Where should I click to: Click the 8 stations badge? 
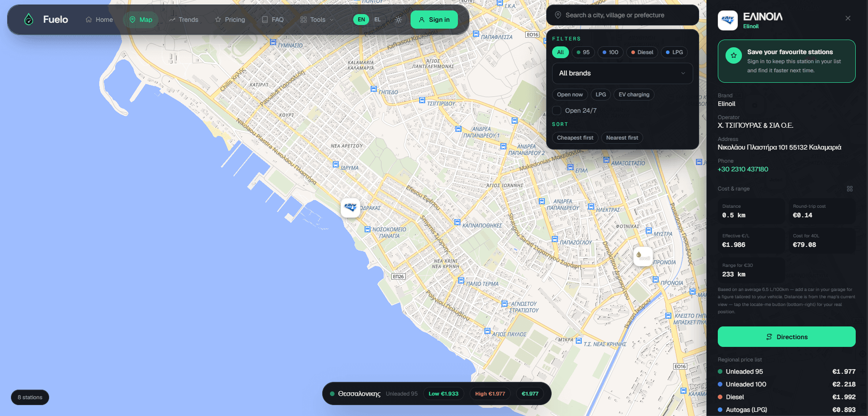point(30,397)
